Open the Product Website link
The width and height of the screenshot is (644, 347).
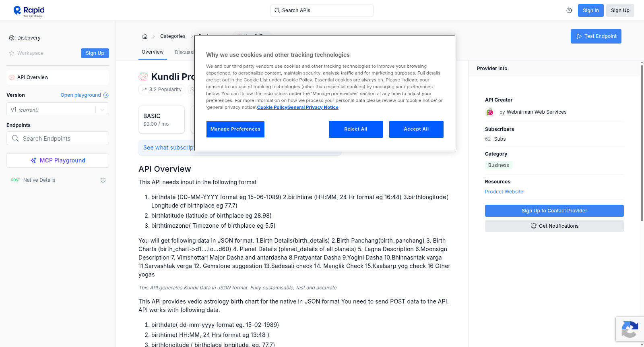(504, 192)
